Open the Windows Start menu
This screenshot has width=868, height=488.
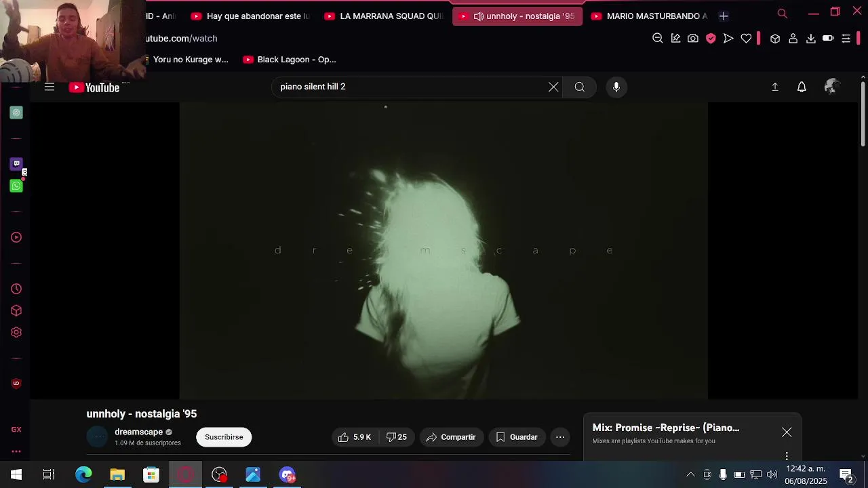pyautogui.click(x=16, y=474)
